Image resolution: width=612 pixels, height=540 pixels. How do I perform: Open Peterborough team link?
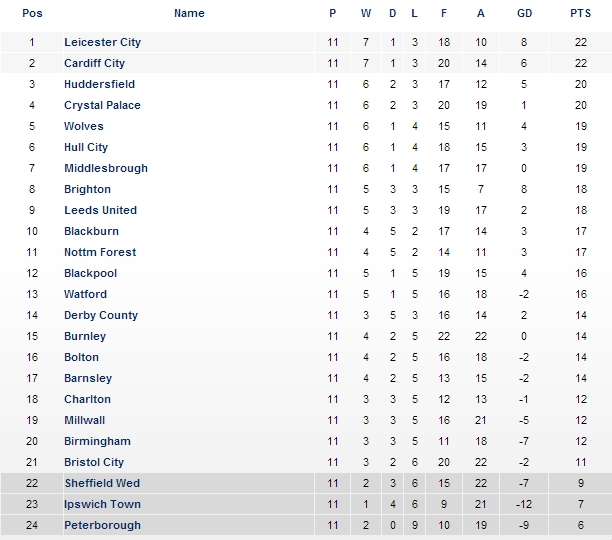coord(102,525)
